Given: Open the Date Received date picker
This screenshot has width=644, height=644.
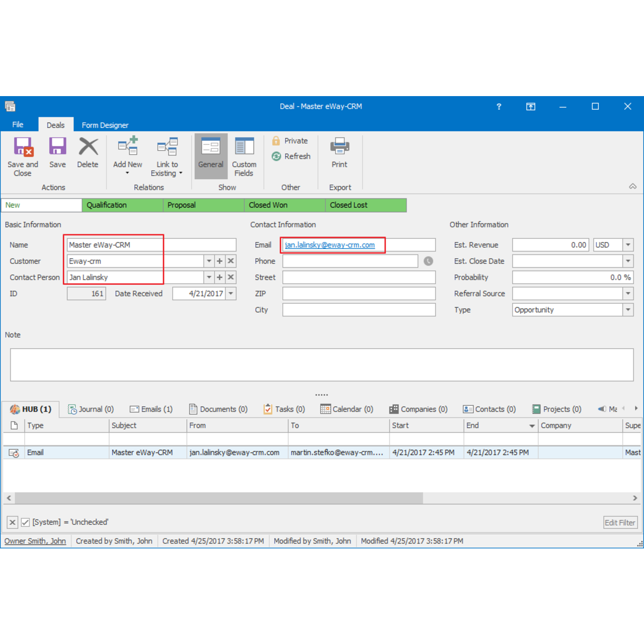Looking at the screenshot, I should click(x=230, y=293).
